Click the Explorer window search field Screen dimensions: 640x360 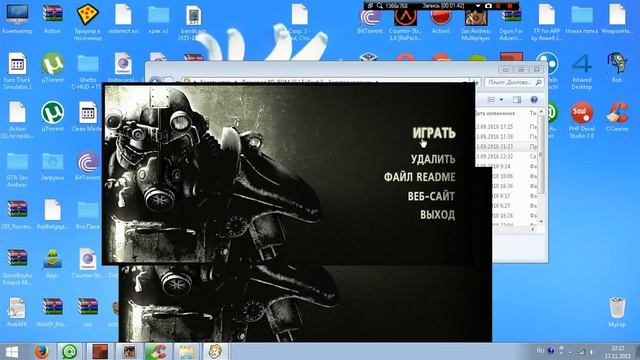pos(515,82)
